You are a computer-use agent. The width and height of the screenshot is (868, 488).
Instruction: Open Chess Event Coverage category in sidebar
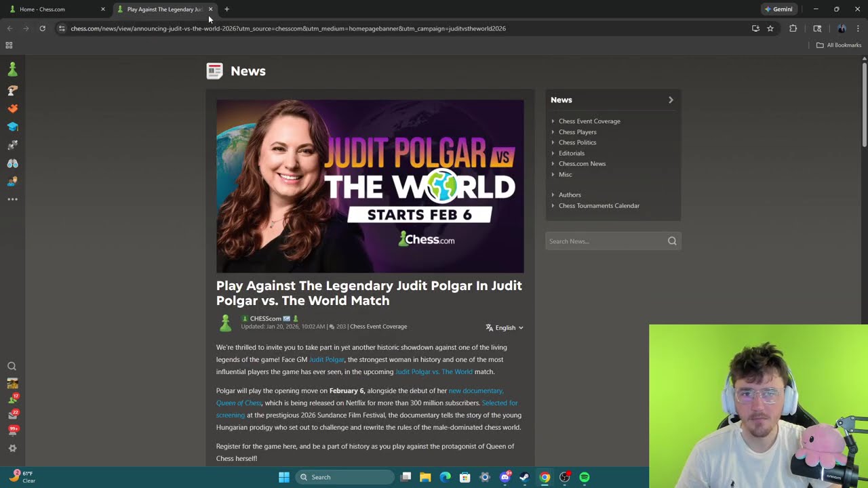pos(589,121)
